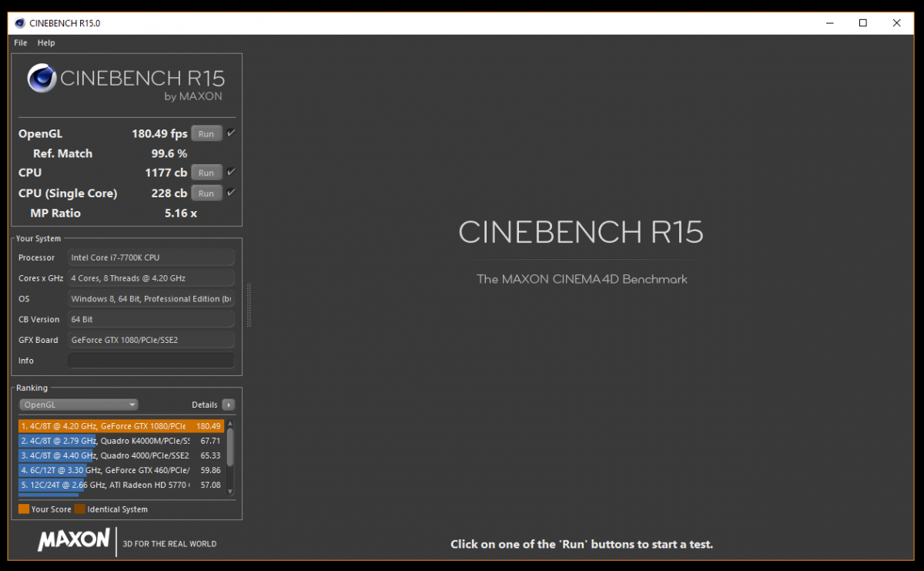This screenshot has height=571, width=924.
Task: Select ranking row 3 Quadro 4000
Action: (121, 455)
